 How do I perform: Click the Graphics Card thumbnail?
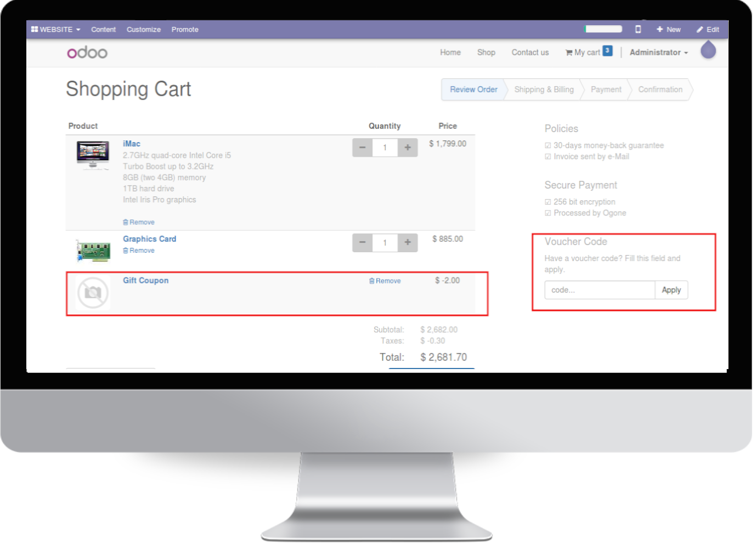pos(93,251)
